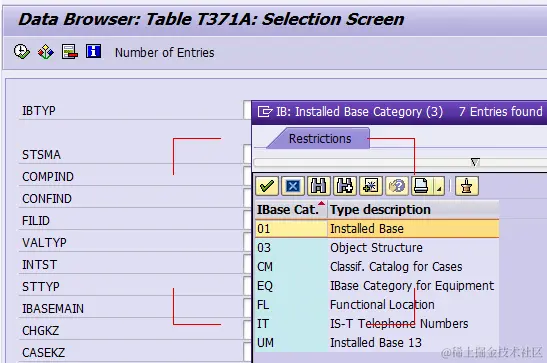This screenshot has width=547, height=363.
Task: Open the blue information icon
Action: [93, 52]
